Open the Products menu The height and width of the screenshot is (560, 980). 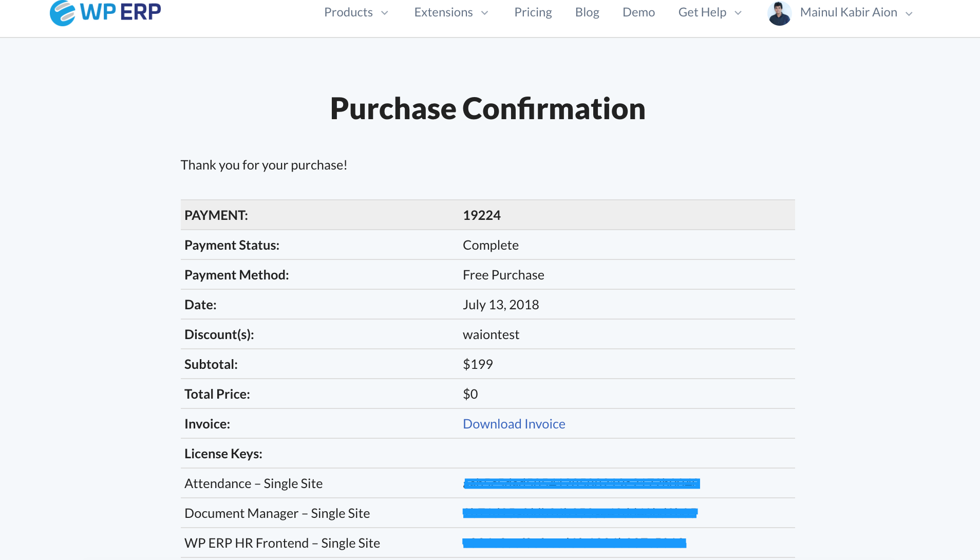tap(348, 12)
